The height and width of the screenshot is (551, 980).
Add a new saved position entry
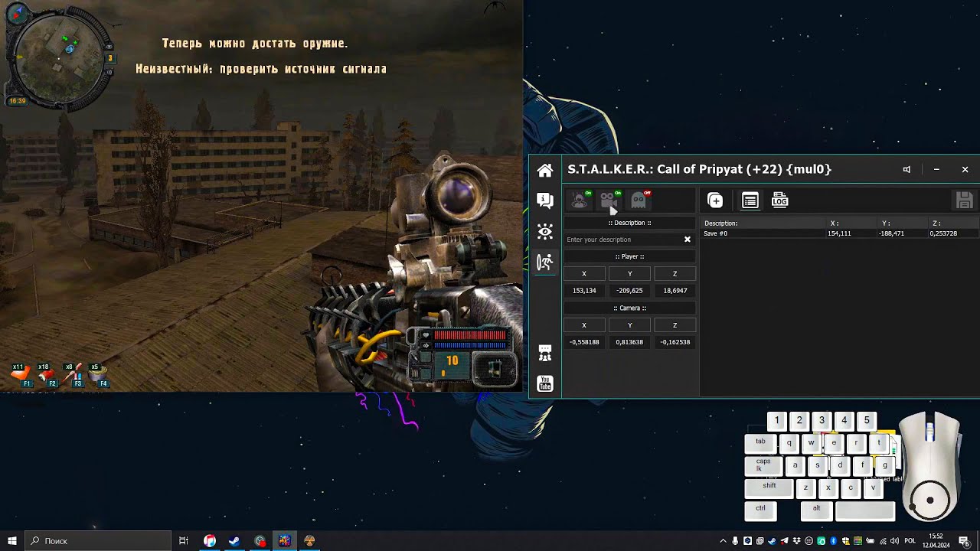715,201
